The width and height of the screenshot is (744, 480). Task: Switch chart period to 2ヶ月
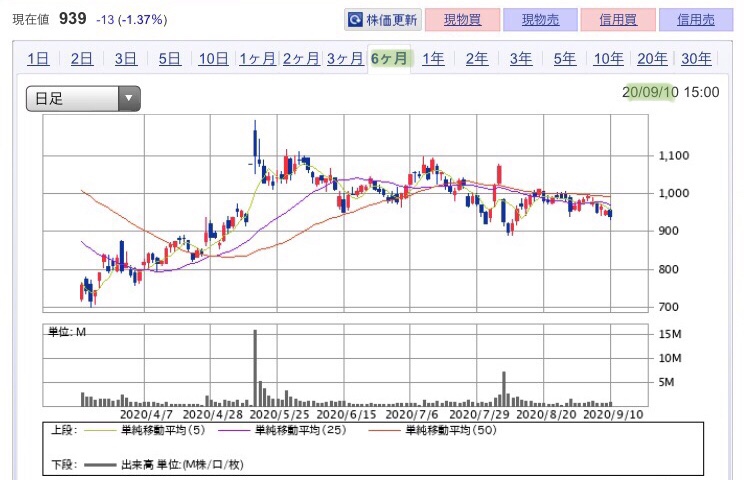pyautogui.click(x=301, y=59)
